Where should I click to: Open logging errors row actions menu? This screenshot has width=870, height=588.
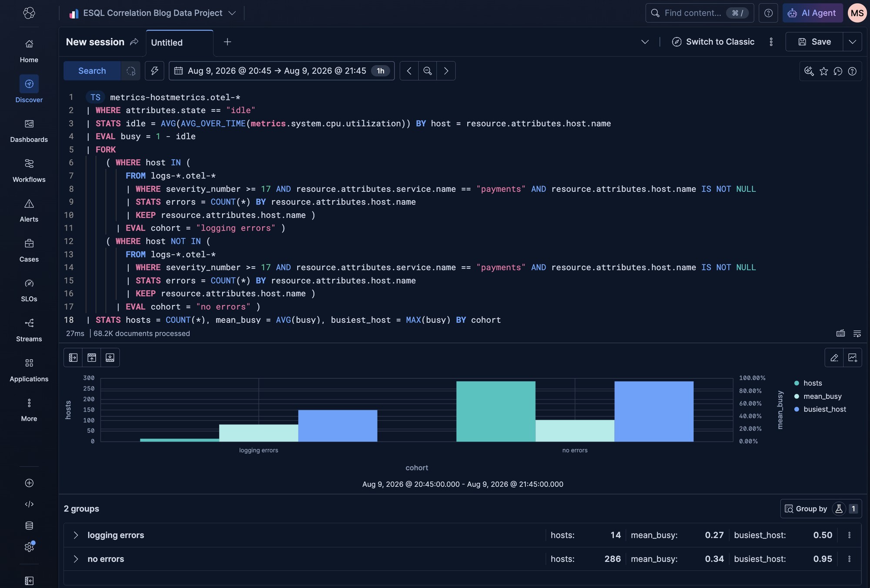click(849, 535)
